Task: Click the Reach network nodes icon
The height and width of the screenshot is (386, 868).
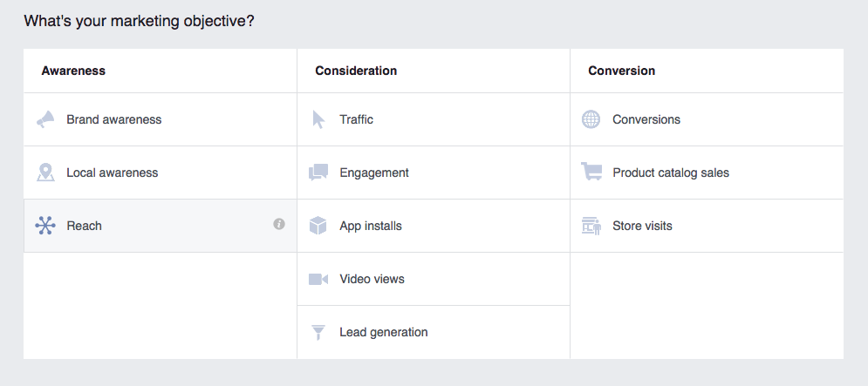Action: (x=45, y=226)
